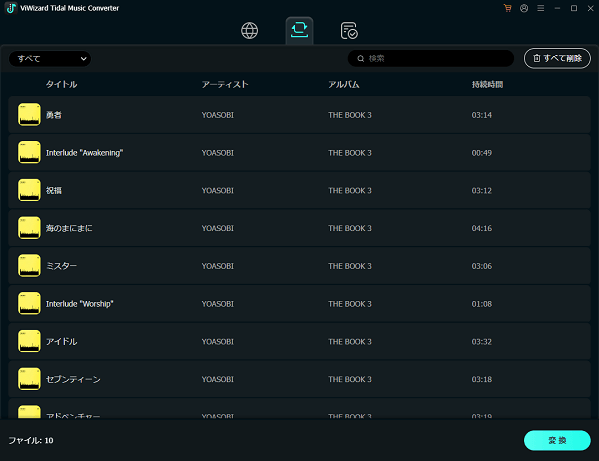The image size is (599, 461).
Task: Click the duration 03:12
Action: (482, 191)
